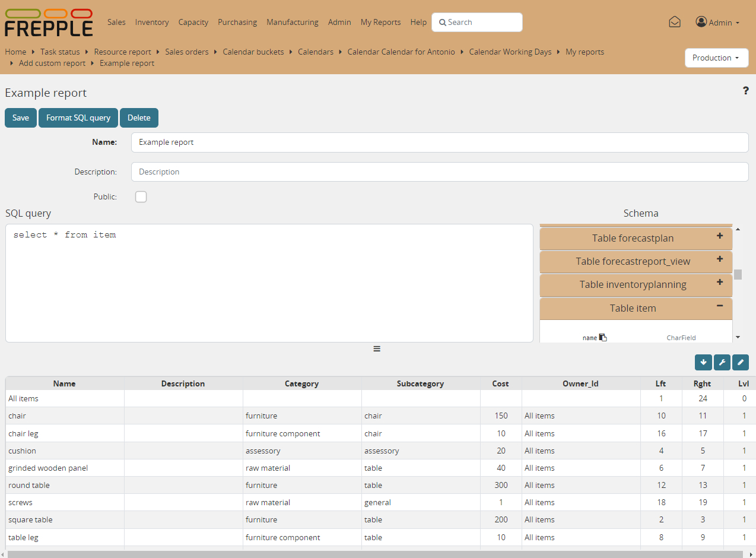
Task: Select the pencil edit icon above the table
Action: (x=740, y=362)
